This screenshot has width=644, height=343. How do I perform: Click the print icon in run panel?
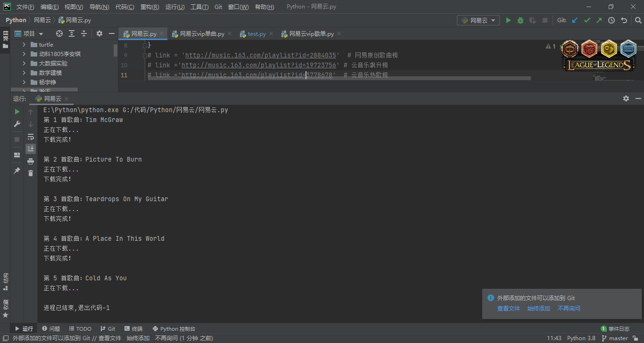pos(31,161)
